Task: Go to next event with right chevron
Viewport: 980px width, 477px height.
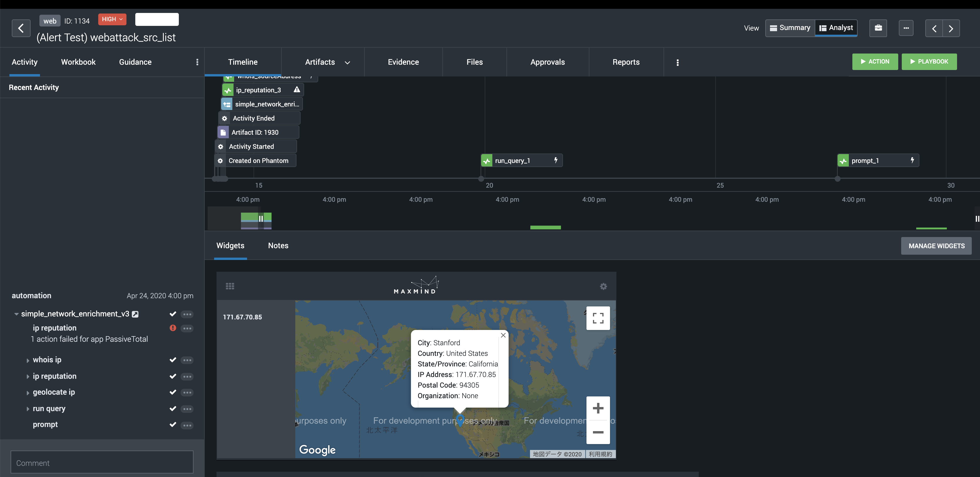Action: [x=951, y=29]
